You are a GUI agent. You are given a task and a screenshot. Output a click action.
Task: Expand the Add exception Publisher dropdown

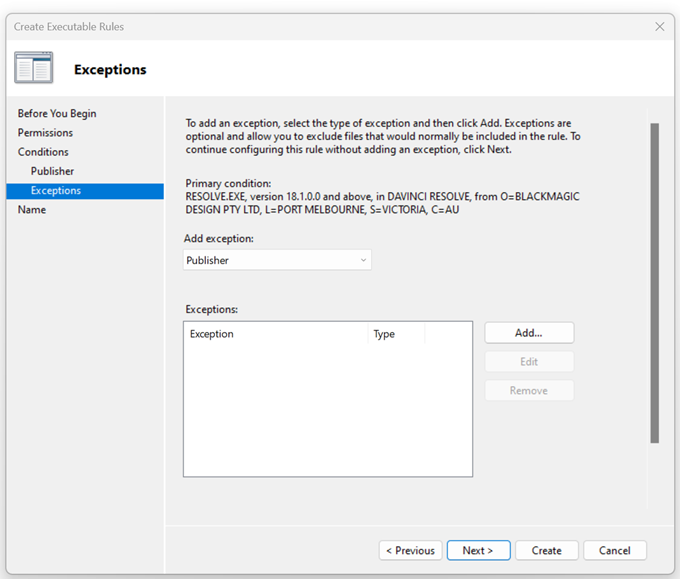[277, 260]
